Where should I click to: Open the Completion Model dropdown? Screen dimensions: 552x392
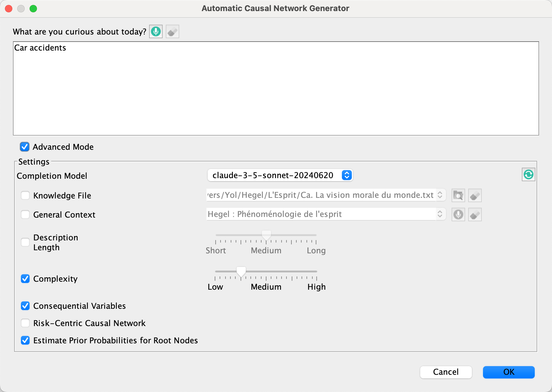point(280,175)
